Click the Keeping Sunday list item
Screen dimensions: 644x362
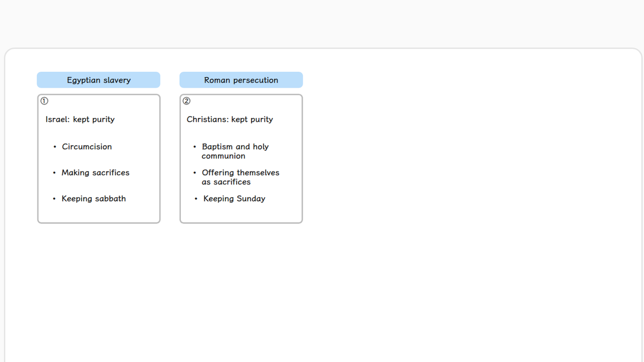[x=235, y=198]
